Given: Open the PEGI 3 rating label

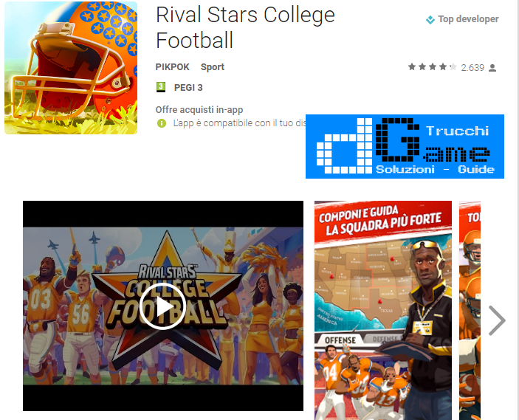Looking at the screenshot, I should point(188,88).
